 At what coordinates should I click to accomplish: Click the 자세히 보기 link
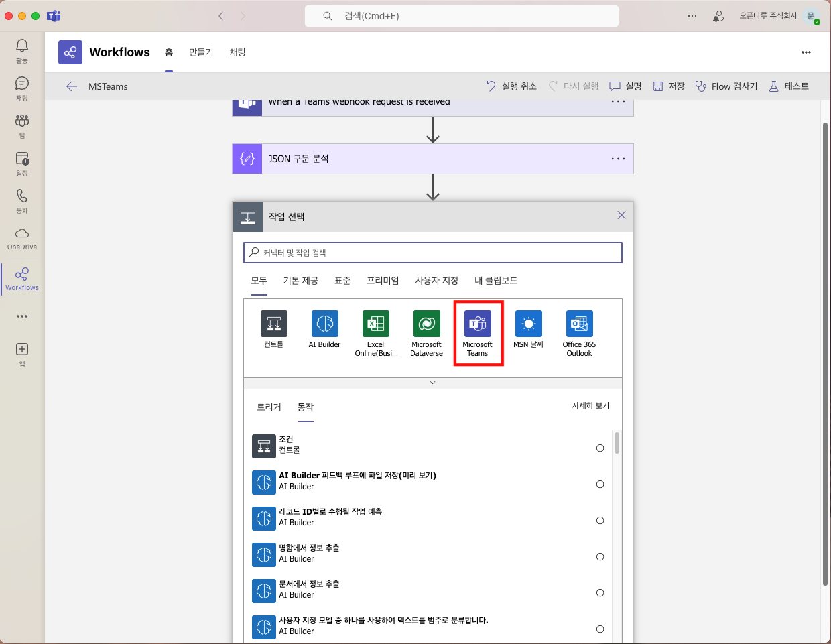point(590,406)
